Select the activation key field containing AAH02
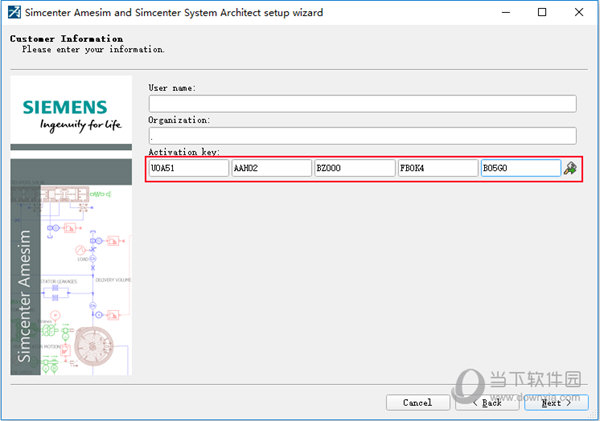Screen dimensions: 600x421 click(271, 169)
